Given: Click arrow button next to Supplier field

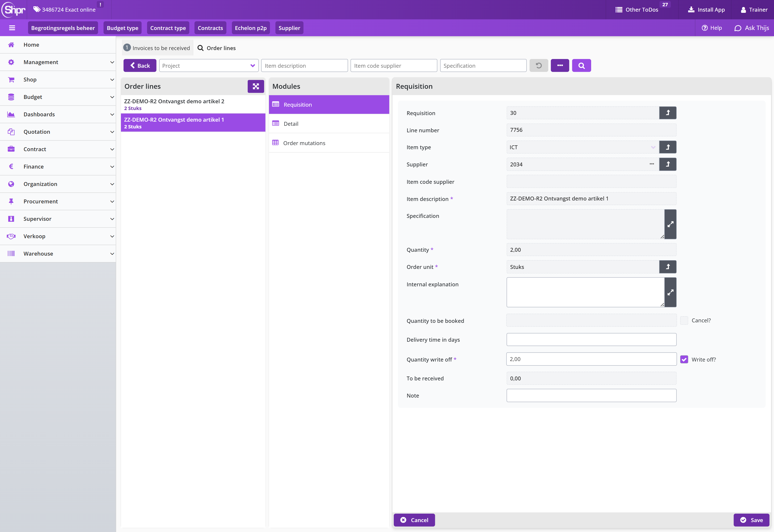Looking at the screenshot, I should [668, 164].
